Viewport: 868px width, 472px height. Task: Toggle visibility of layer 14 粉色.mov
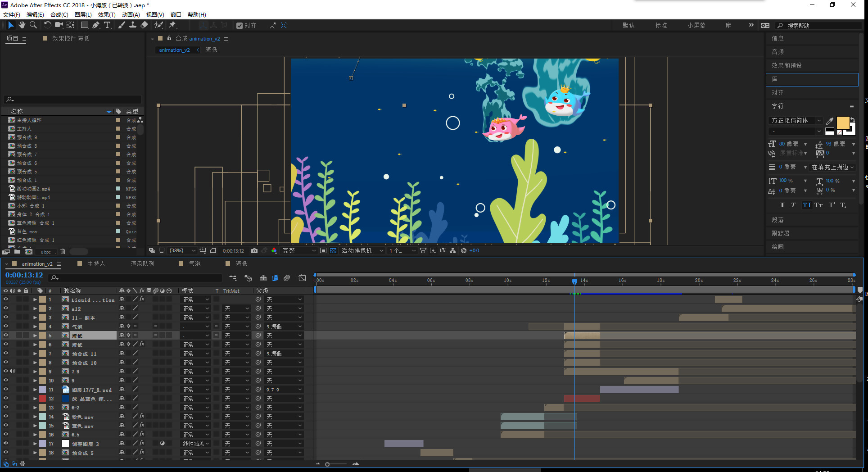pos(6,417)
